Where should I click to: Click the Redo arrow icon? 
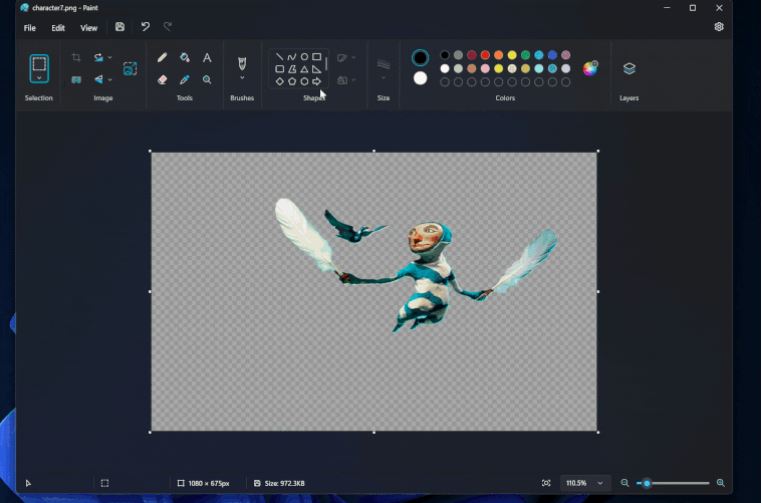(x=168, y=27)
